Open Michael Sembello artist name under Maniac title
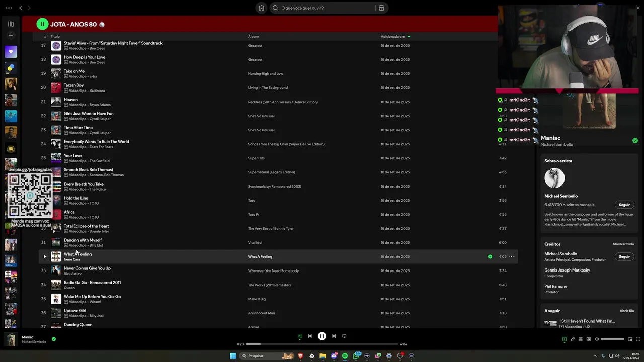Viewport: 644px width, 362px height. 556,145
